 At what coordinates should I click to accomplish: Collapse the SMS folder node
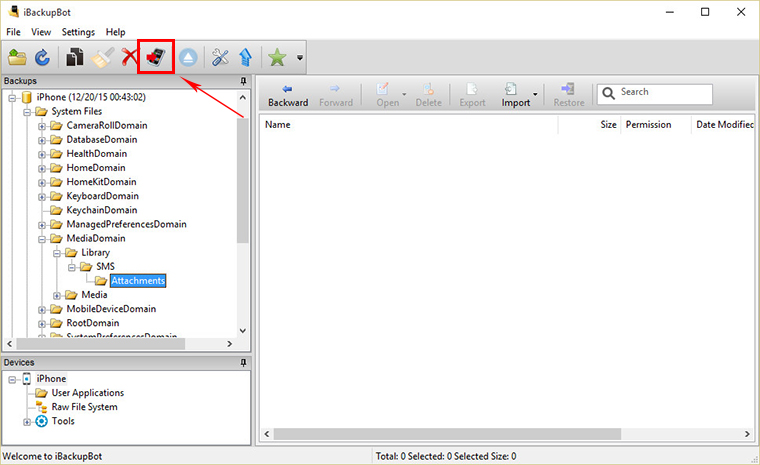pyautogui.click(x=72, y=267)
